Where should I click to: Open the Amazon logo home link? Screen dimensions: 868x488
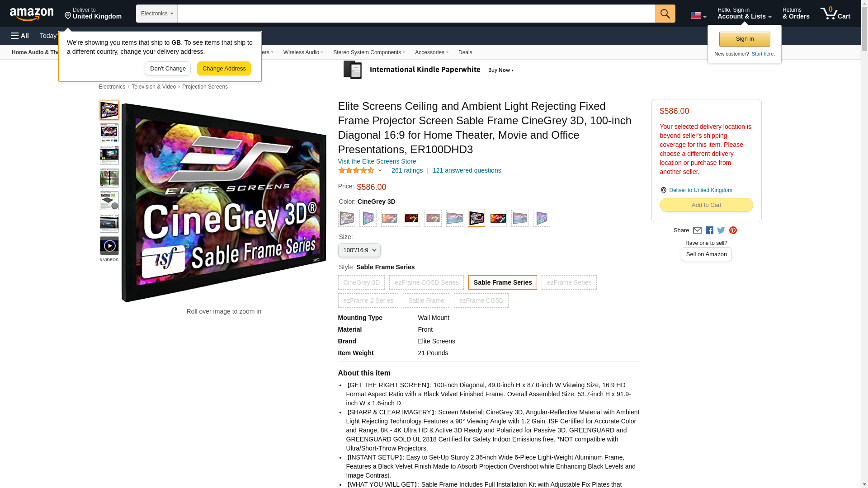point(32,14)
